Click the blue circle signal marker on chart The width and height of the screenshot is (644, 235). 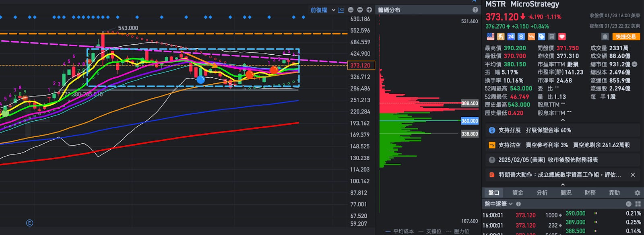coord(200,80)
